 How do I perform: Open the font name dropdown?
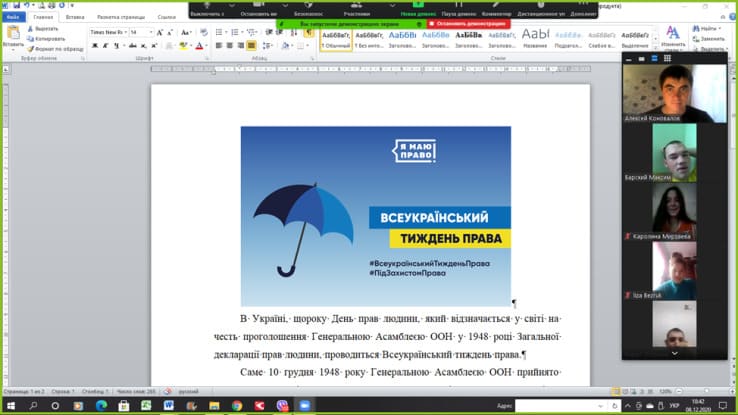point(126,32)
